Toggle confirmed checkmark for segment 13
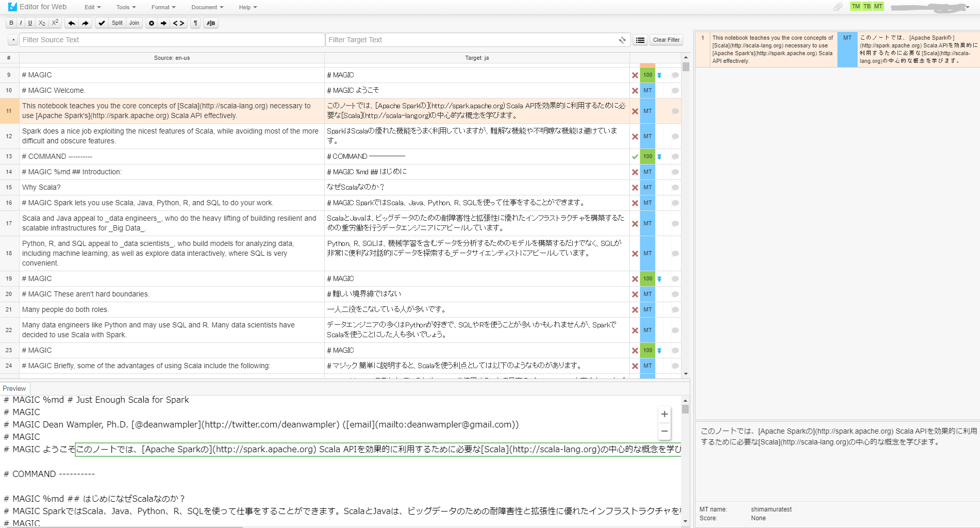Screen dimensions: 980x528 [x=635, y=157]
